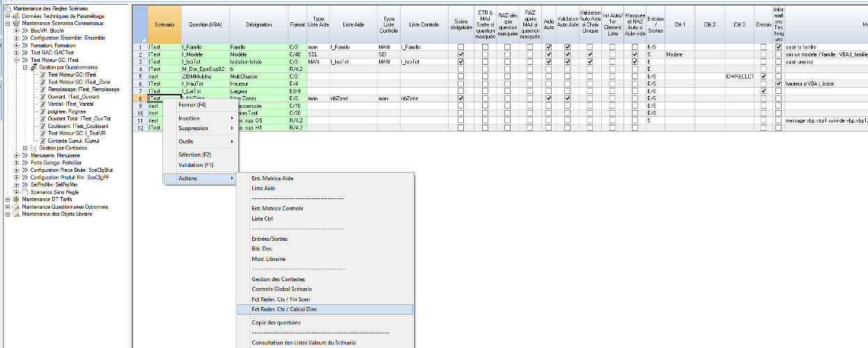
Task: Expand the Menuiserie: Menuiserie tree node
Action: point(16,155)
